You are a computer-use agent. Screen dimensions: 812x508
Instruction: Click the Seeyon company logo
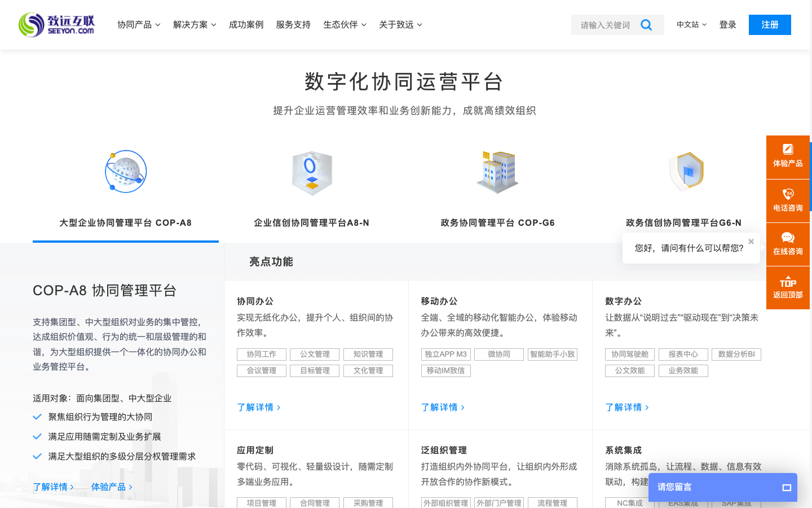pos(56,25)
